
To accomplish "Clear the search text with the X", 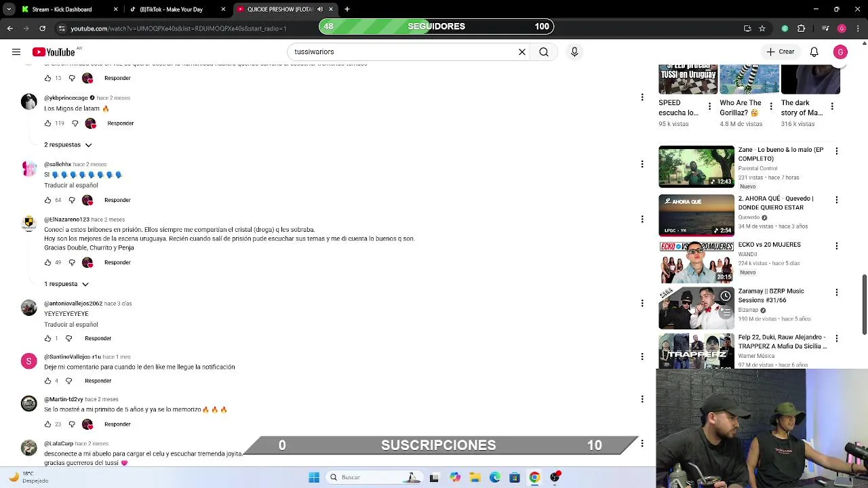I will (x=522, y=52).
